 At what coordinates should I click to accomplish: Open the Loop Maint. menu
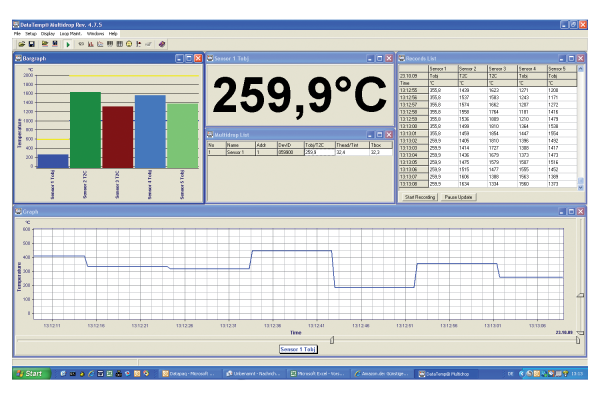70,34
